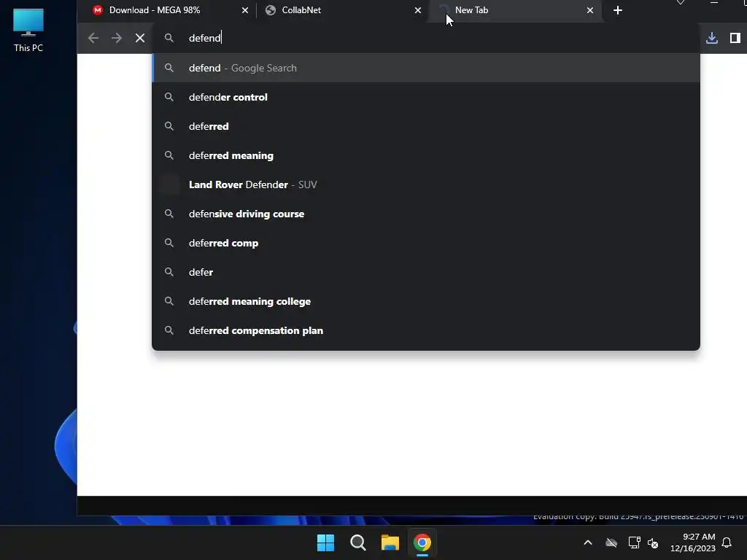The width and height of the screenshot is (747, 560).
Task: Show hidden tray icons chevron
Action: tap(588, 542)
